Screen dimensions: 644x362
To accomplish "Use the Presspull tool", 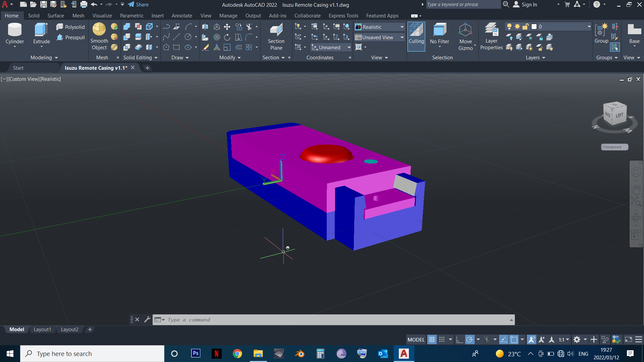I will click(x=71, y=37).
